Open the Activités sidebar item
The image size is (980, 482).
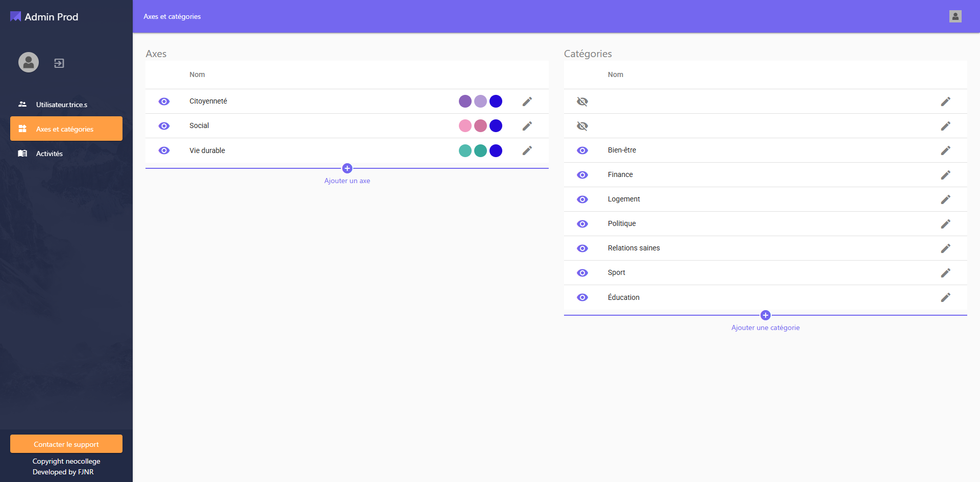[66, 153]
